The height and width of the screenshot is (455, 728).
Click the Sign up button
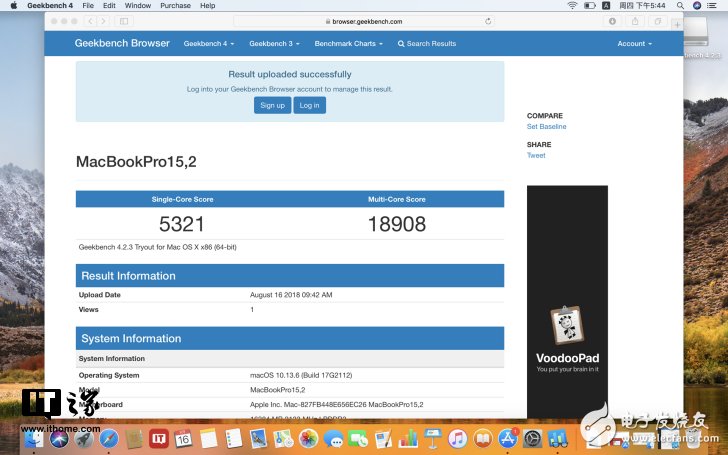pos(272,105)
